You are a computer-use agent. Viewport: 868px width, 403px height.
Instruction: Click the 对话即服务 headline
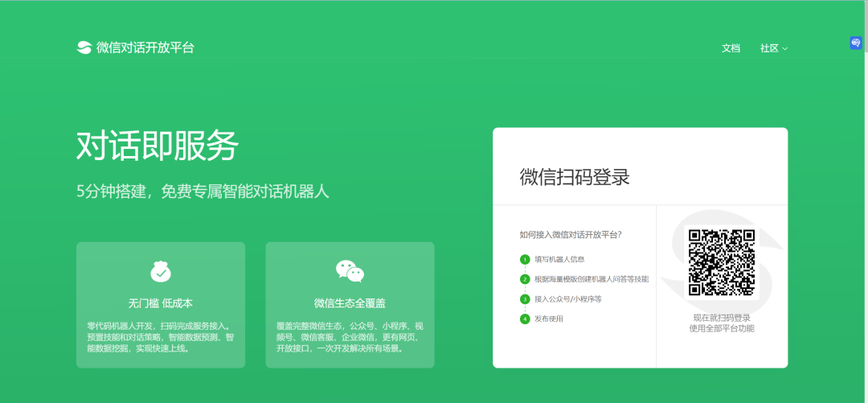pyautogui.click(x=158, y=146)
